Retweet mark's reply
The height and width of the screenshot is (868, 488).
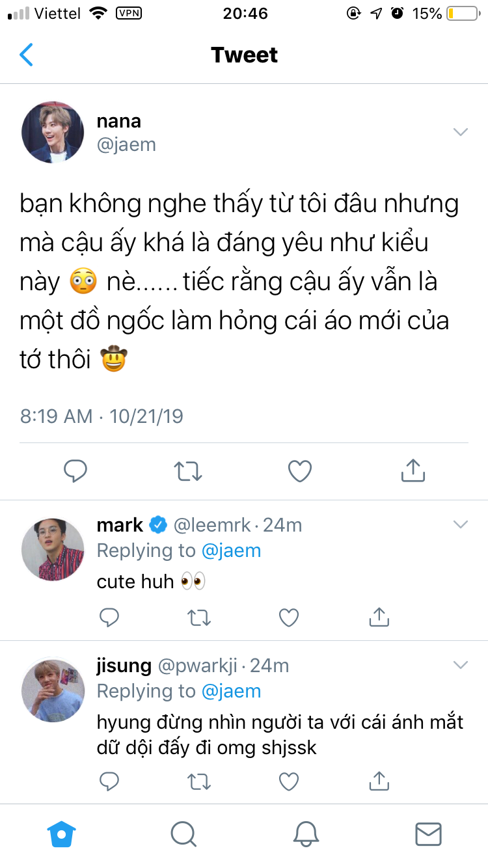tap(199, 617)
